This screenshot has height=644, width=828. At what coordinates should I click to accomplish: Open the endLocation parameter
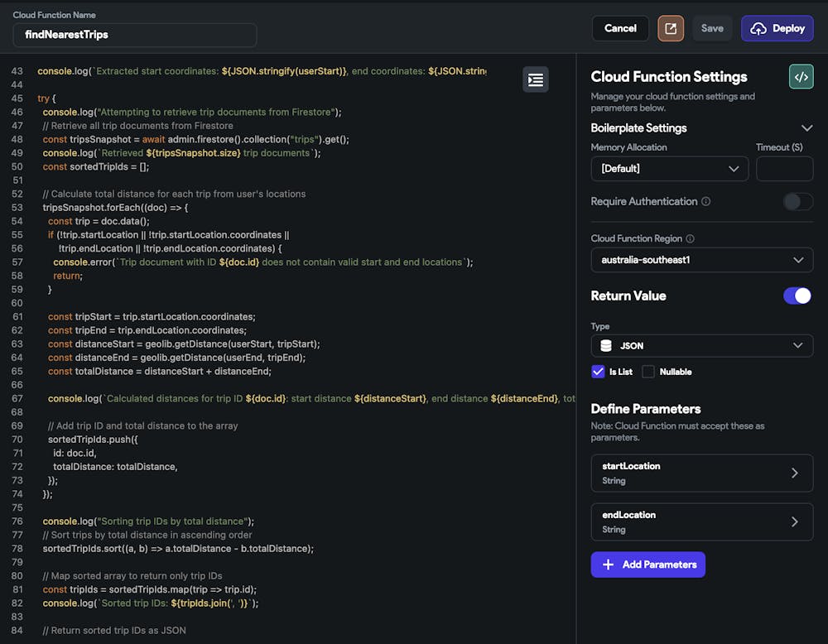701,521
